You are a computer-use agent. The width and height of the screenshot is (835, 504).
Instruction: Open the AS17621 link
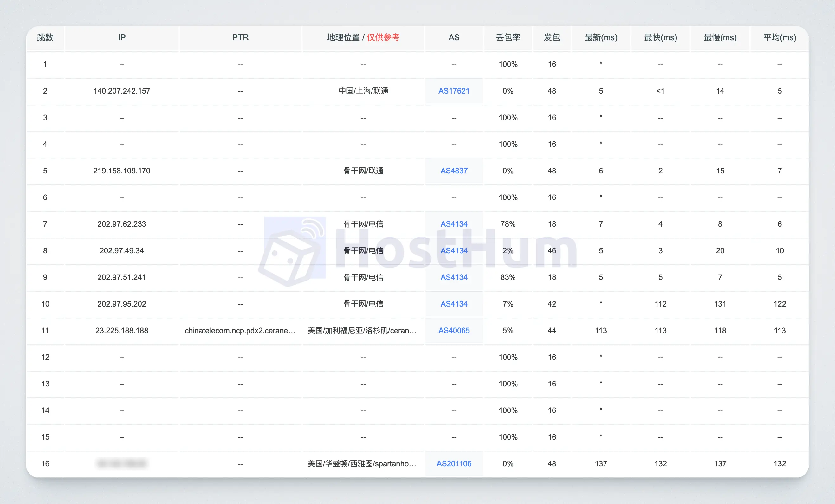(454, 91)
